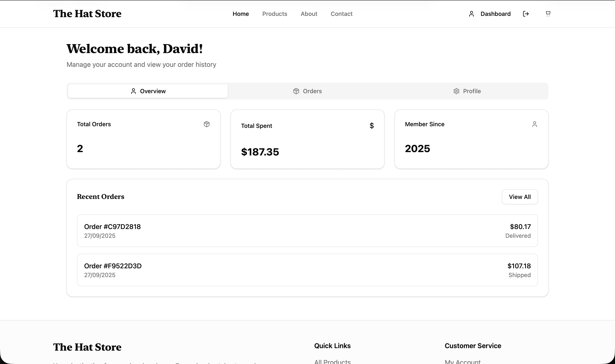Go to the Home nav link
This screenshot has height=364, width=615.
(241, 14)
